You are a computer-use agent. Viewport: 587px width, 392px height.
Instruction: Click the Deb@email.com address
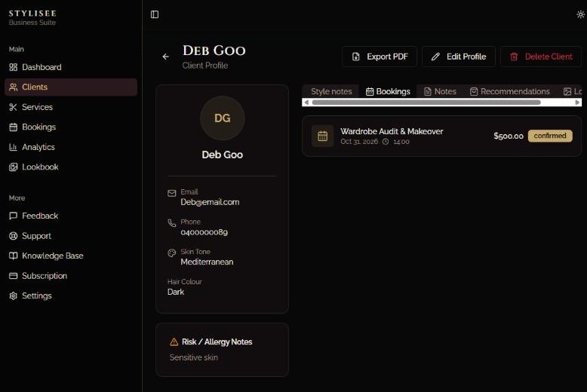tap(210, 202)
